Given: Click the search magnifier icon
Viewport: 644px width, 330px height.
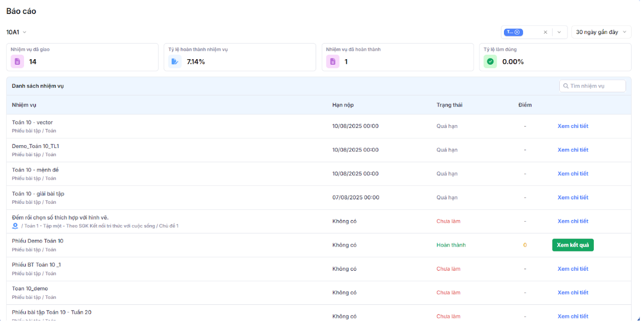Looking at the screenshot, I should 565,86.
